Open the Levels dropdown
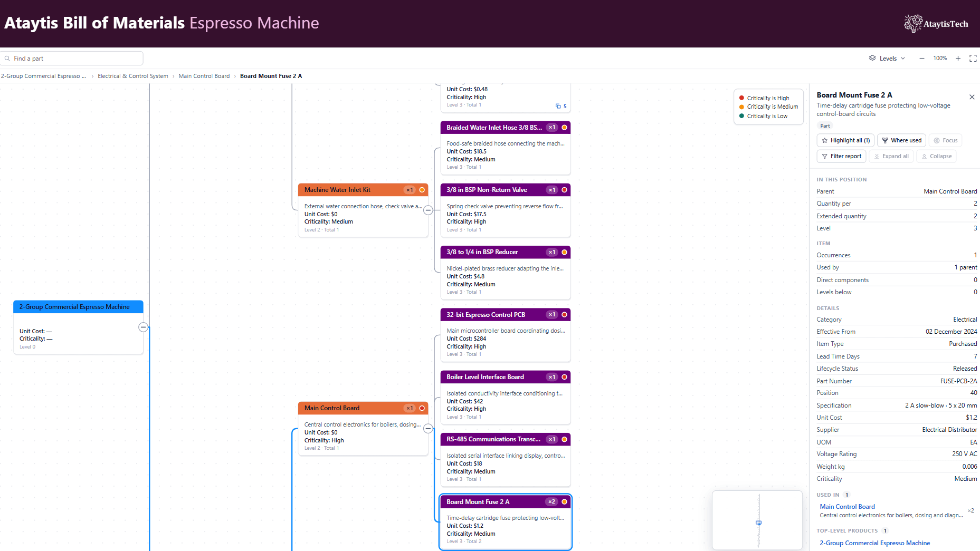The width and height of the screenshot is (980, 551). tap(888, 59)
